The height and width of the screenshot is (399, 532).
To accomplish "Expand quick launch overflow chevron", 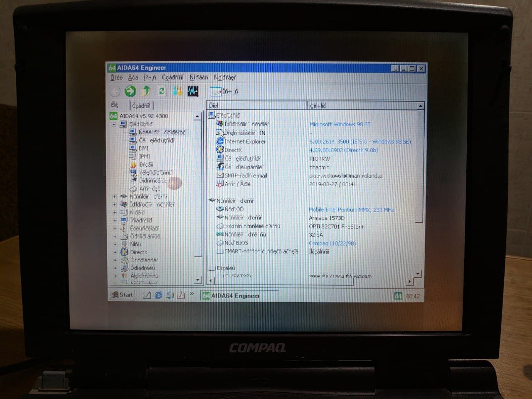I will pos(192,294).
